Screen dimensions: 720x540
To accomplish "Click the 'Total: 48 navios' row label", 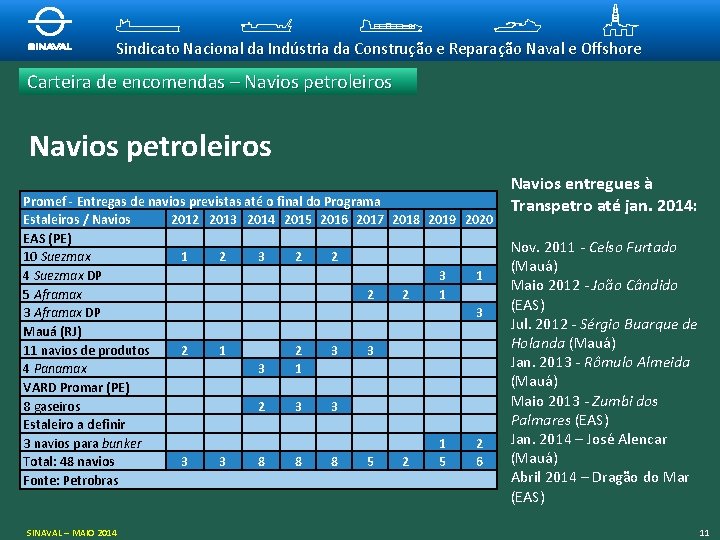I will [93, 461].
